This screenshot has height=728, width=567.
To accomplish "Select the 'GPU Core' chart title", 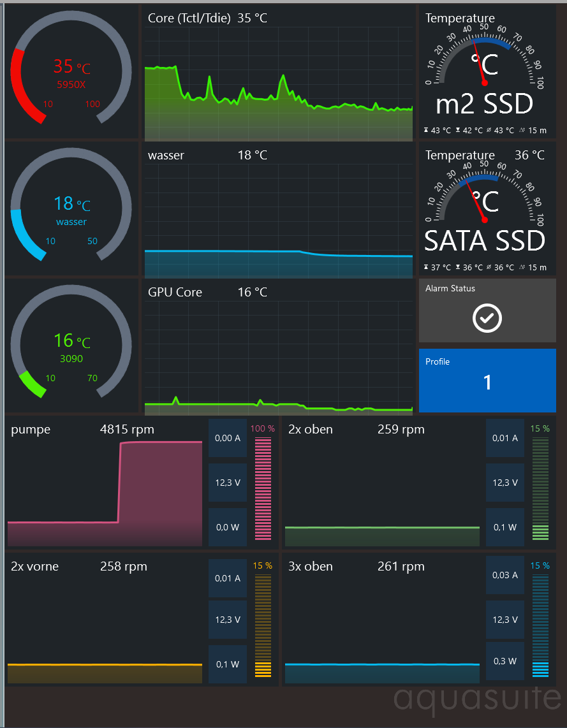I will click(x=175, y=293).
